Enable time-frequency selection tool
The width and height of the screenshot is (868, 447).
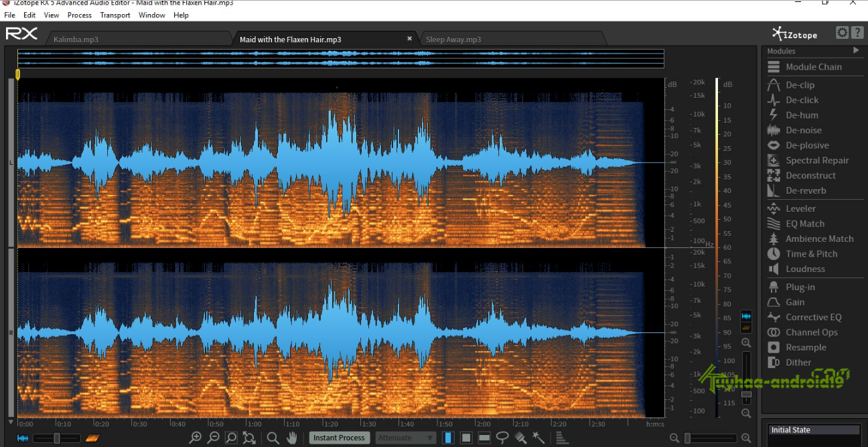tap(466, 438)
